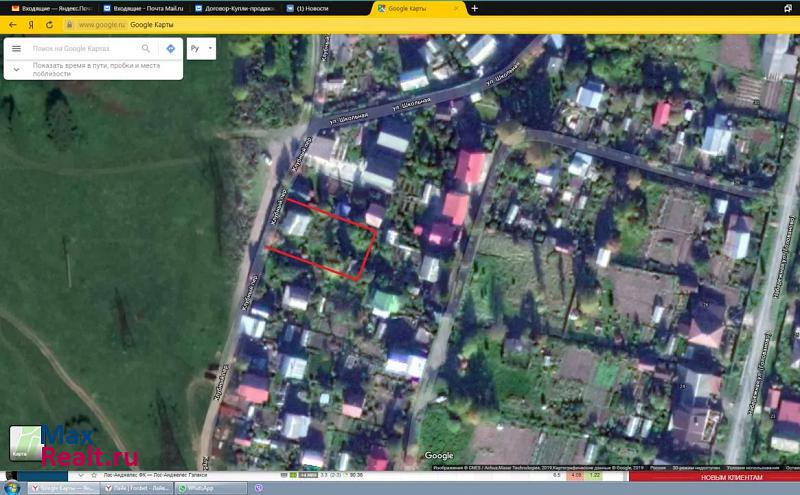Reload the page with the refresh icon
800x495 pixels.
49,24
